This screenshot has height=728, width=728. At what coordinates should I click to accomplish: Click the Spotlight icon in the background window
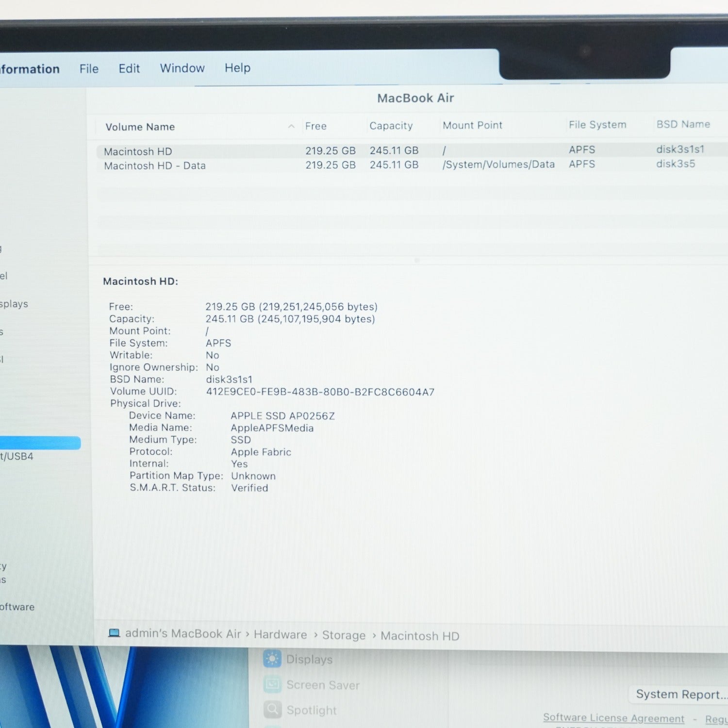(272, 710)
